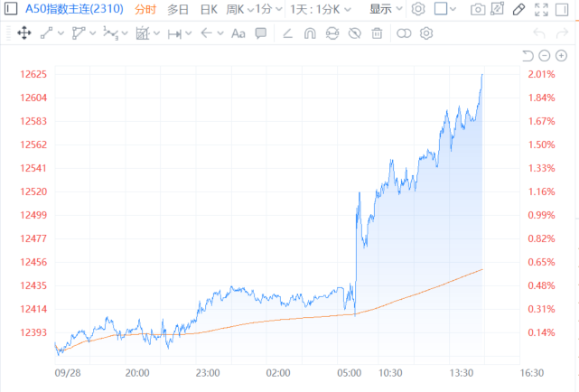Click the trash delete drawings icon
This screenshot has width=579, height=392.
(377, 33)
